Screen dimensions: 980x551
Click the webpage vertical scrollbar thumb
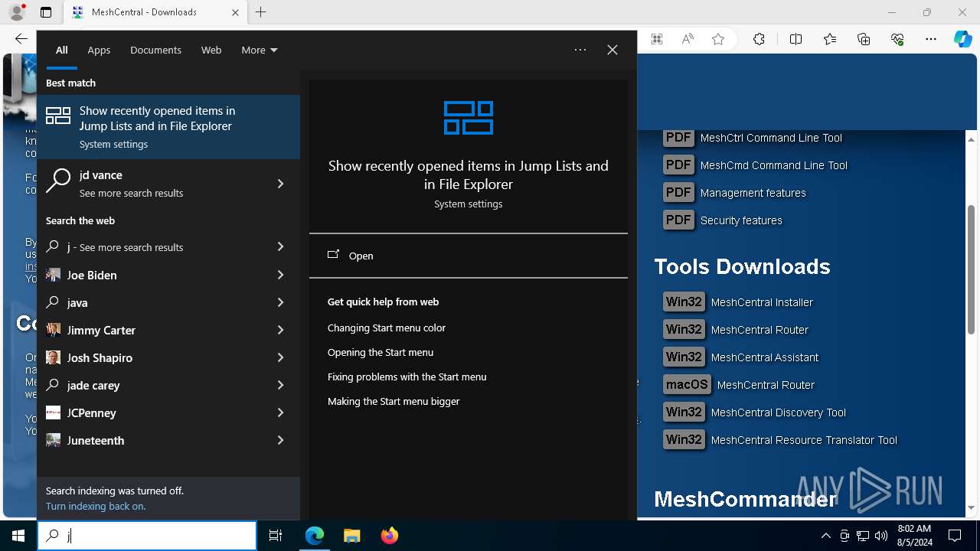[972, 269]
